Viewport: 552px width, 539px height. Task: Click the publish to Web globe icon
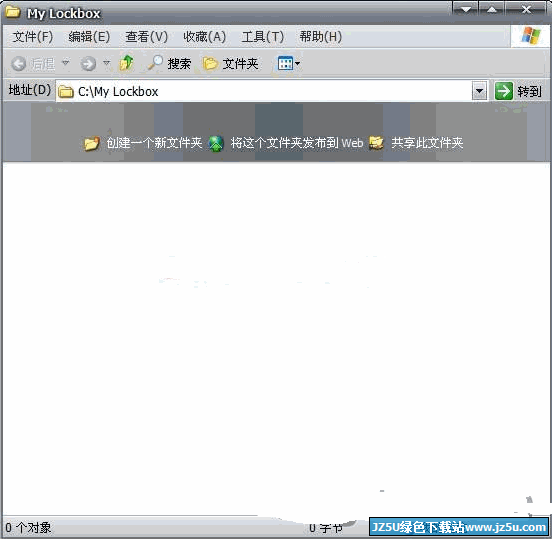tap(216, 144)
